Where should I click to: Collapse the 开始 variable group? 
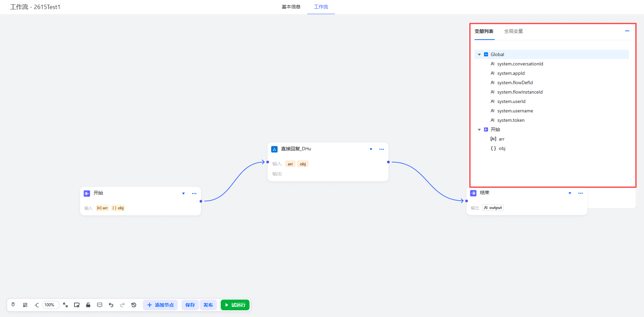coord(479,129)
